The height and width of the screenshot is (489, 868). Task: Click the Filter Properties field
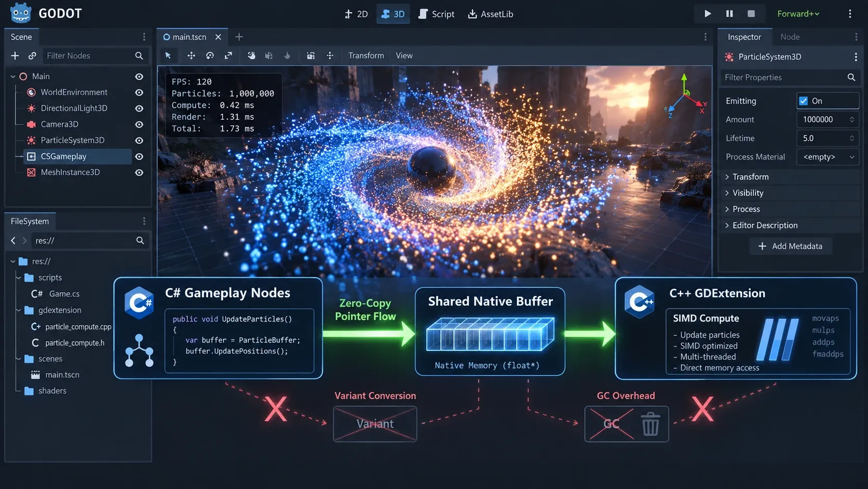(790, 77)
